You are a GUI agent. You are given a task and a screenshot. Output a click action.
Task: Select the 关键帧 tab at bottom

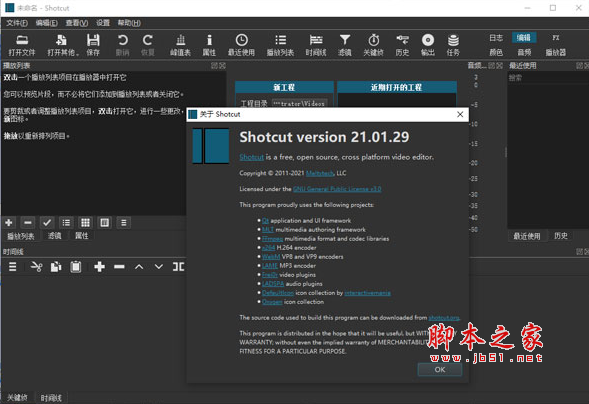click(x=17, y=398)
